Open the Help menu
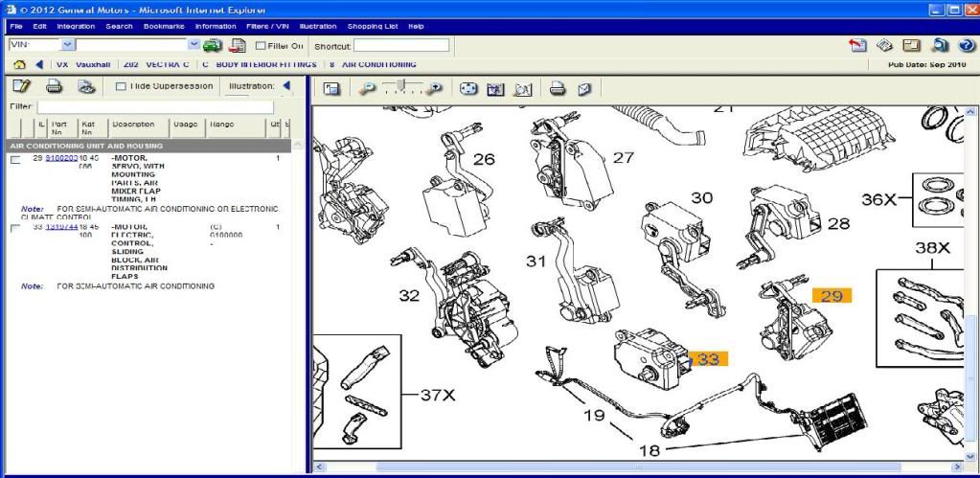Image resolution: width=980 pixels, height=478 pixels. pyautogui.click(x=417, y=26)
